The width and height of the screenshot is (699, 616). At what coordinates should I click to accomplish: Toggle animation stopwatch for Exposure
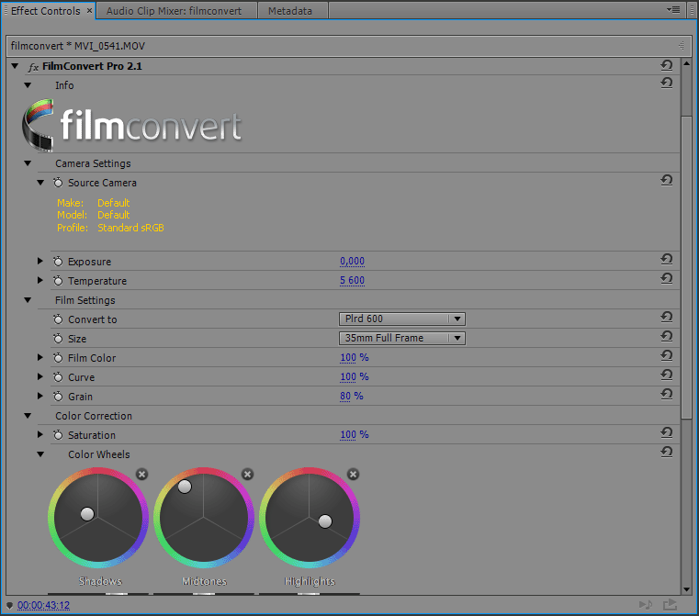(58, 262)
